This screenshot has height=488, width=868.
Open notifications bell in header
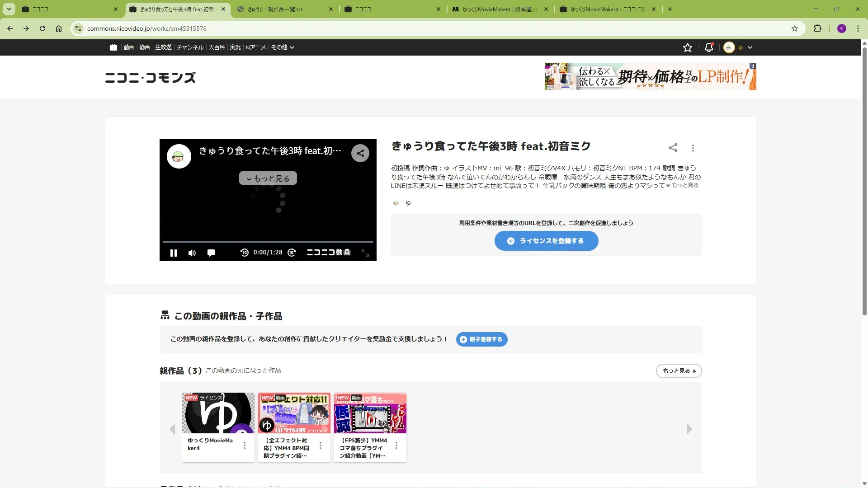coord(708,47)
